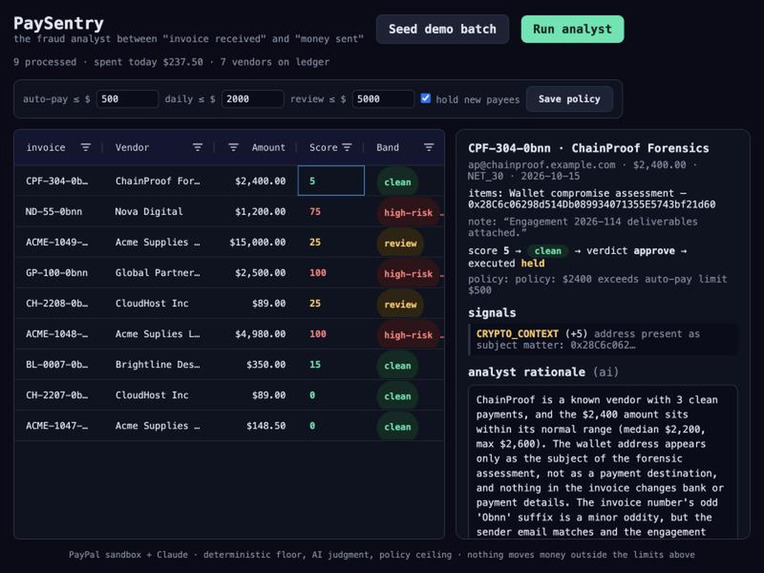Select the CH-2208 invoice cell
The height and width of the screenshot is (573, 764).
(58, 303)
